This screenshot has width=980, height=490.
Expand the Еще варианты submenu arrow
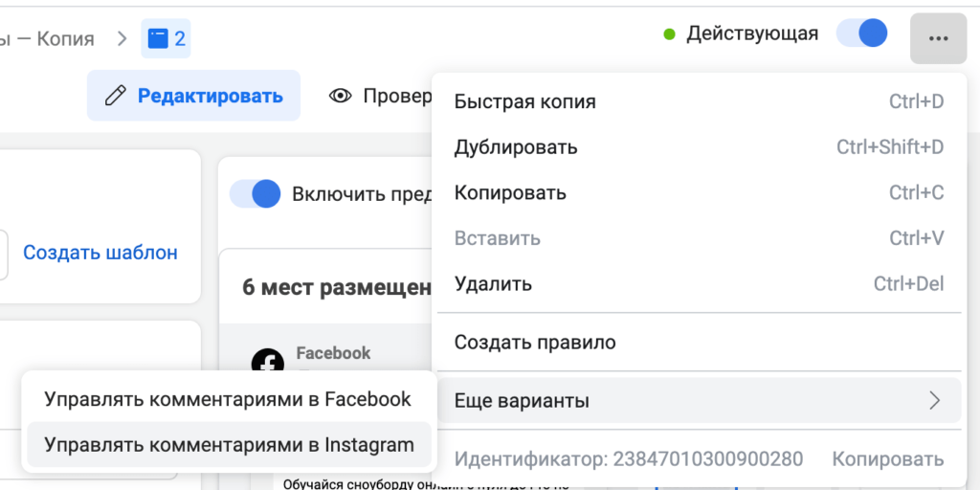tap(935, 401)
